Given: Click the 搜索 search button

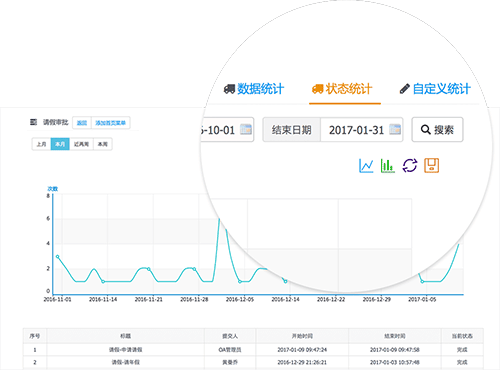Looking at the screenshot, I should (x=437, y=129).
